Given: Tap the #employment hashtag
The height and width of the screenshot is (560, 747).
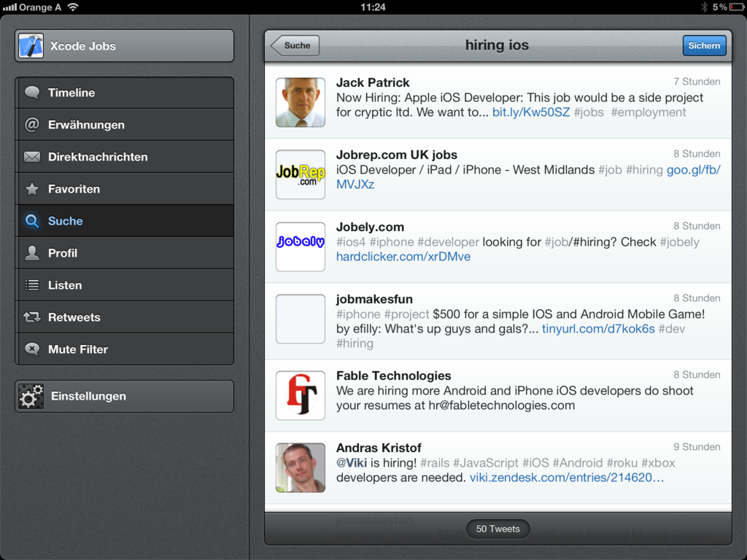Looking at the screenshot, I should (648, 112).
